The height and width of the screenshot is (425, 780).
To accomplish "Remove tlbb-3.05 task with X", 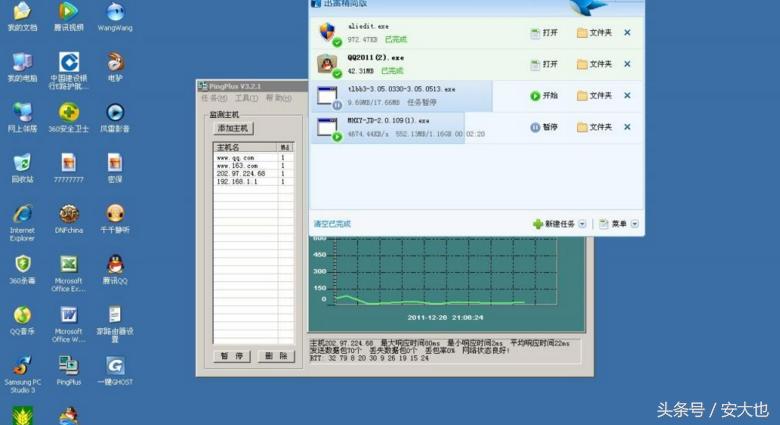I will (x=627, y=96).
